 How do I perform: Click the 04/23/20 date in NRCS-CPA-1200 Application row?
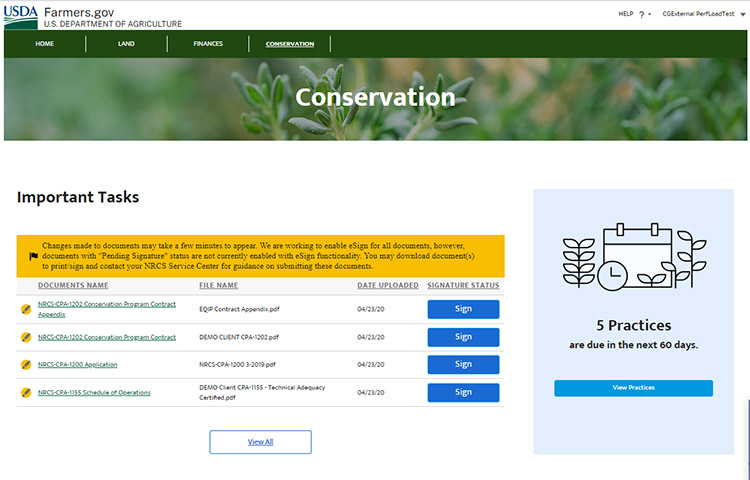tap(371, 365)
